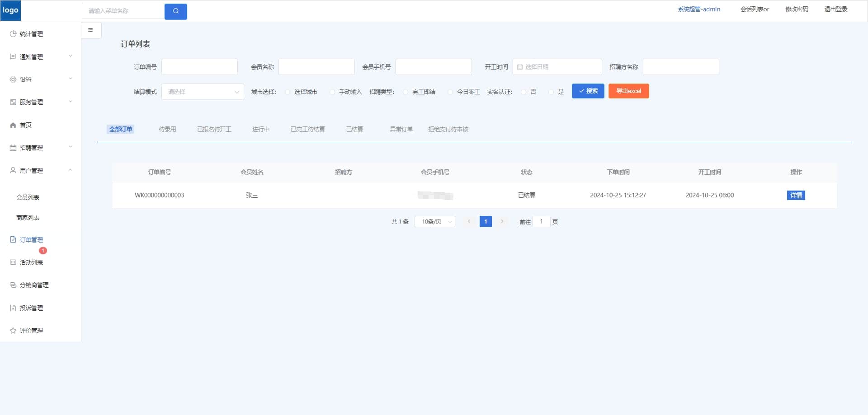Screen dimensions: 868x415
Task: Expand the 招聘管理 sidebar menu
Action: (x=41, y=148)
